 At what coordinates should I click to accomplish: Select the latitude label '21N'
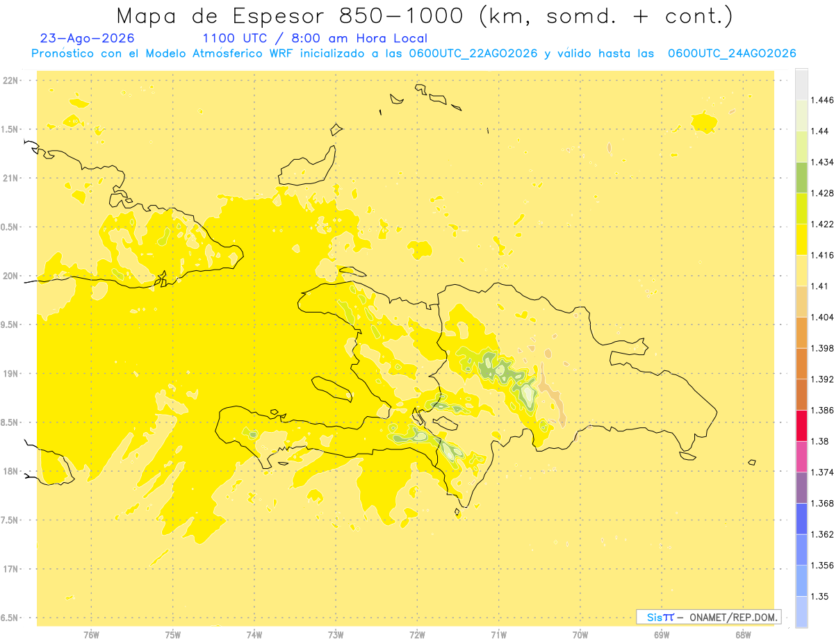12,179
